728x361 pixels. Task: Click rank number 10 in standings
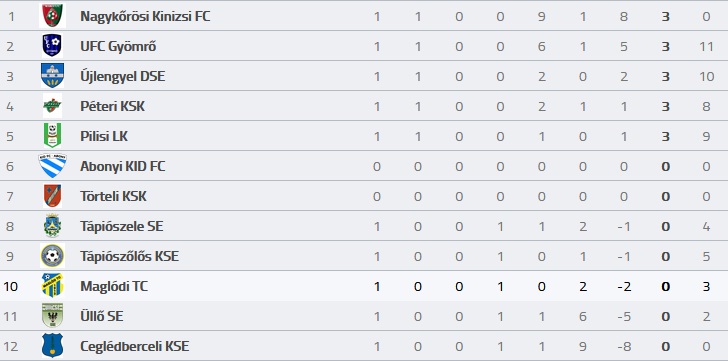click(10, 286)
